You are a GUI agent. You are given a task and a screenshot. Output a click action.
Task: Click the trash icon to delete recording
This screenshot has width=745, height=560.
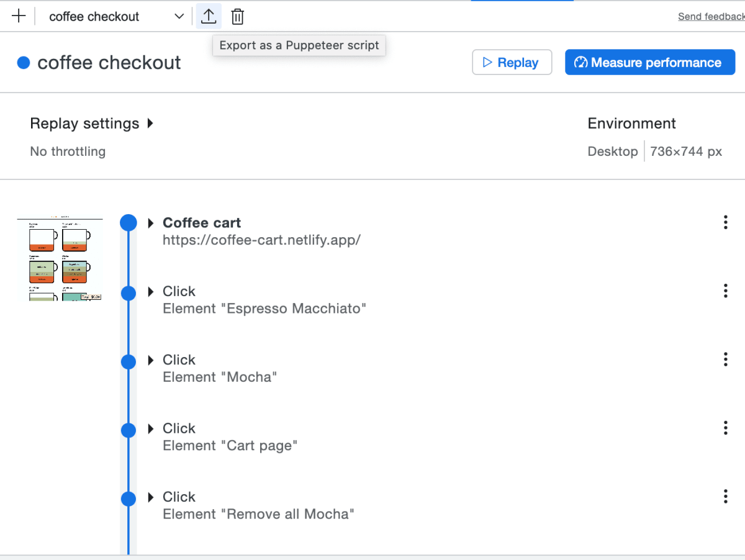[237, 17]
